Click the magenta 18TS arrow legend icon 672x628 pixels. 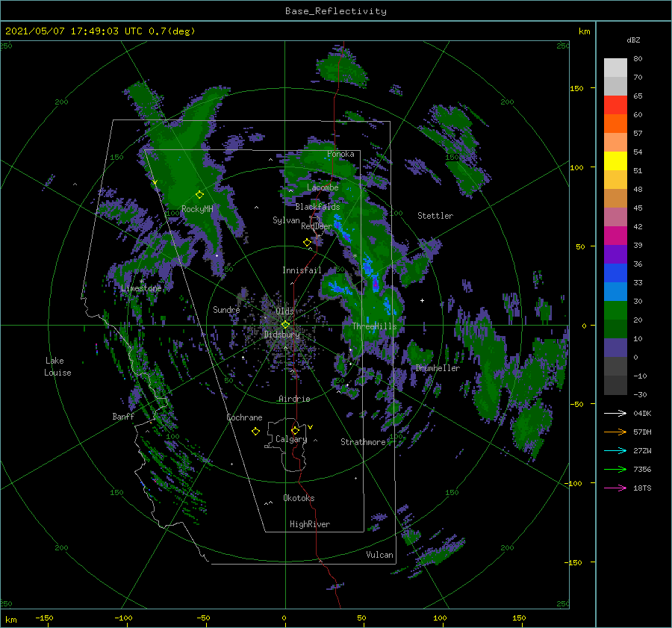tap(615, 488)
